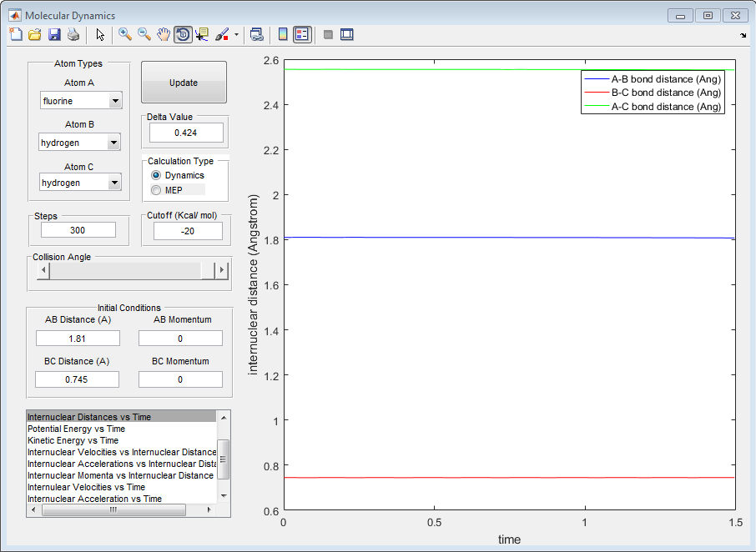Image resolution: width=756 pixels, height=552 pixels.
Task: Toggle the Insert Legend toolbar icon
Action: (x=302, y=34)
